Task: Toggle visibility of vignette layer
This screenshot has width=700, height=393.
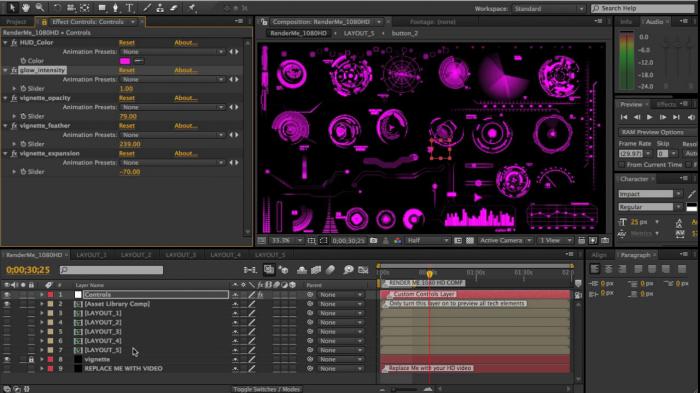Action: pyautogui.click(x=7, y=359)
